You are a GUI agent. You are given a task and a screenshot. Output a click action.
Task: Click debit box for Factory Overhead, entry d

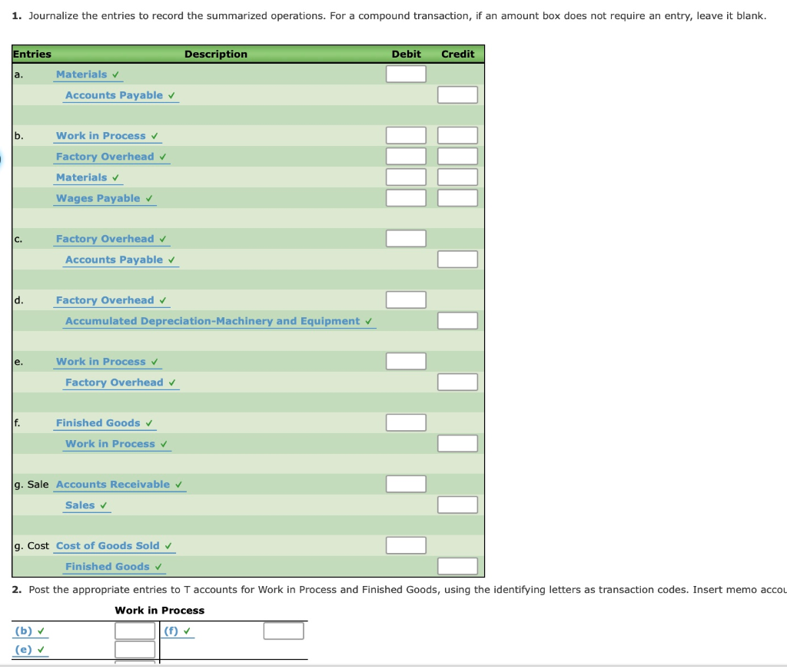(406, 300)
